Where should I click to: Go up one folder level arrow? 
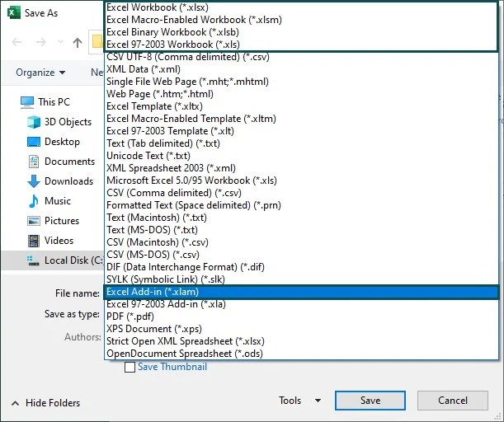click(78, 42)
